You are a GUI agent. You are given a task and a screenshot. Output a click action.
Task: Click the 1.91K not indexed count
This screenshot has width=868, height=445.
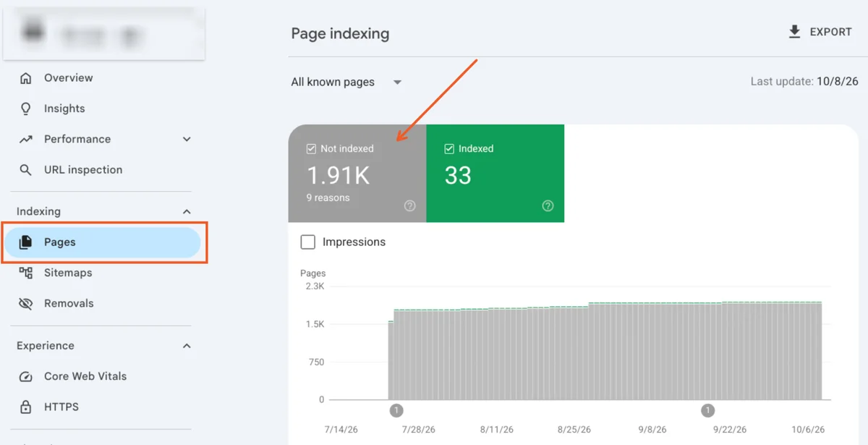339,175
